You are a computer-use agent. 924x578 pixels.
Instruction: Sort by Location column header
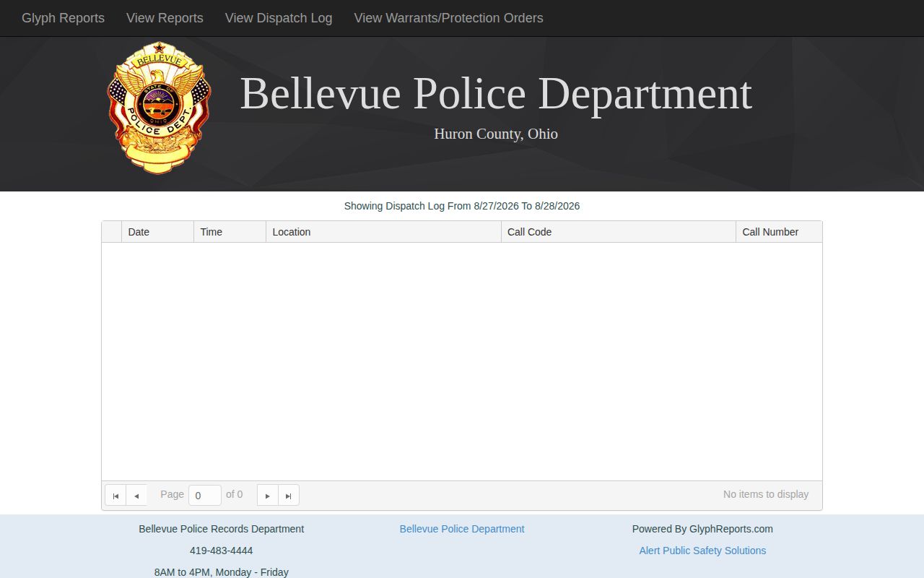click(383, 232)
